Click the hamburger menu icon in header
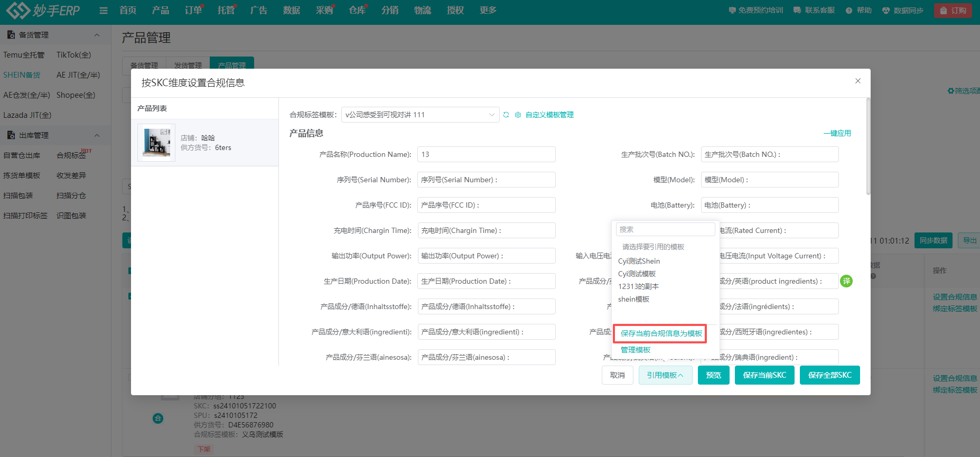Screen dimensions: 980x457 coord(104,11)
